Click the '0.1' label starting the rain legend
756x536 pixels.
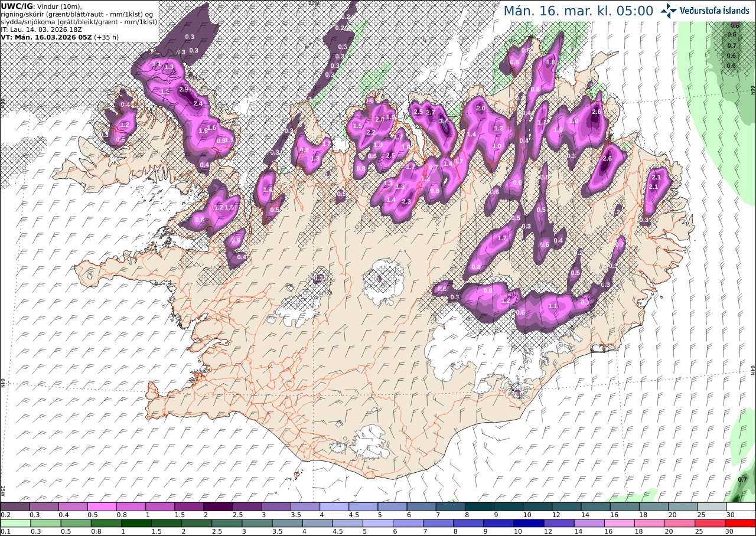click(5, 531)
